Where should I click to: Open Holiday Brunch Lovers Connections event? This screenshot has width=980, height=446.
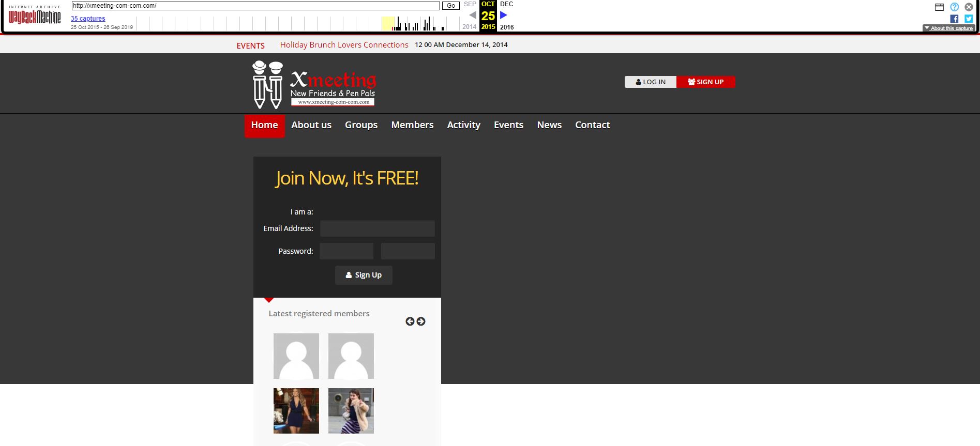[344, 45]
